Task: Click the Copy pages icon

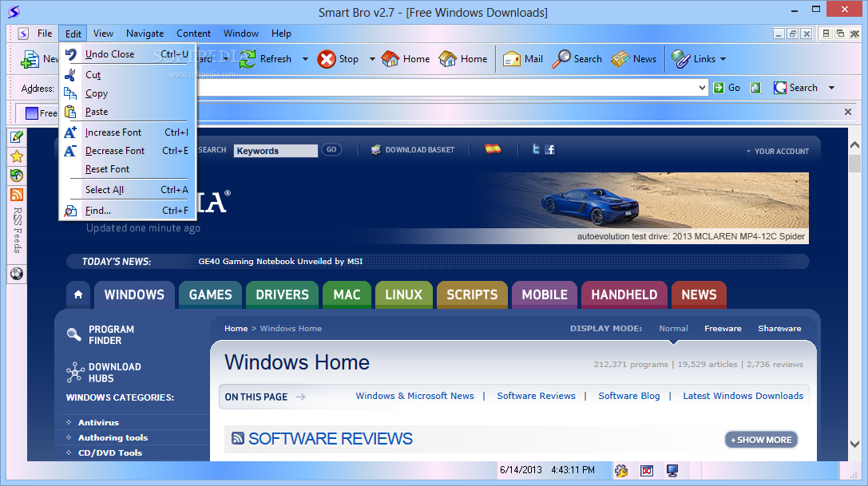Action: (x=70, y=93)
